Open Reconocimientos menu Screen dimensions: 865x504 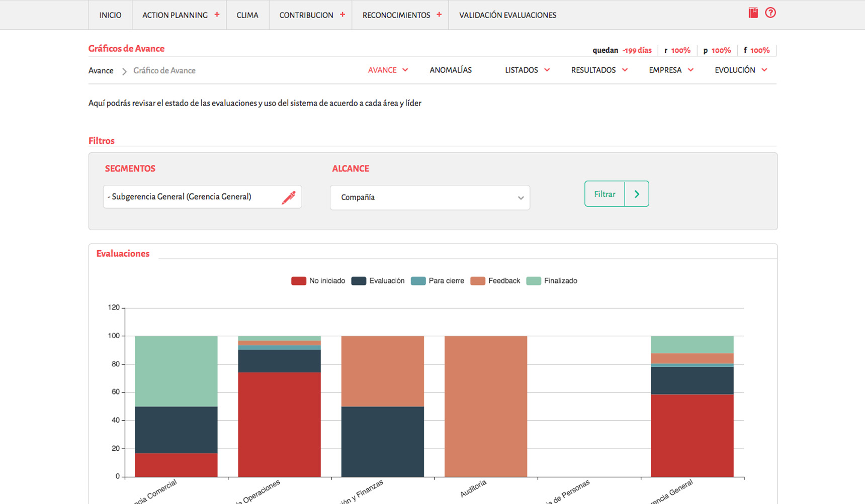click(x=396, y=15)
